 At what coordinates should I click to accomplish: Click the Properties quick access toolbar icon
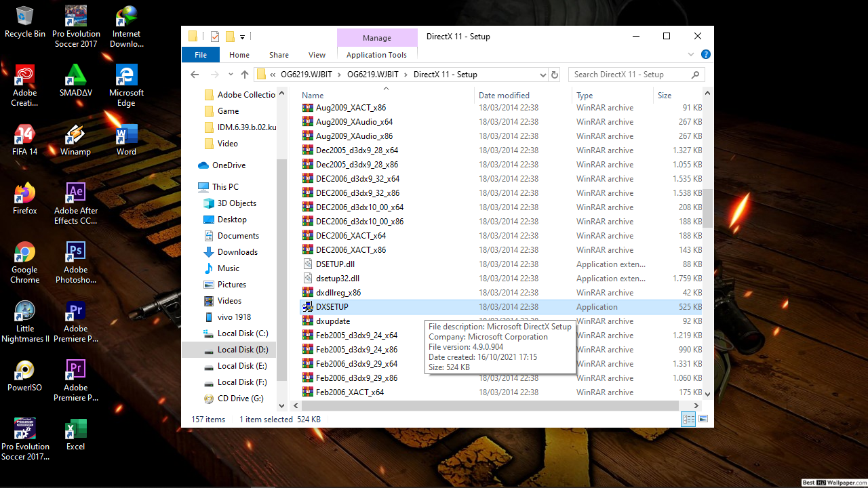(x=215, y=37)
